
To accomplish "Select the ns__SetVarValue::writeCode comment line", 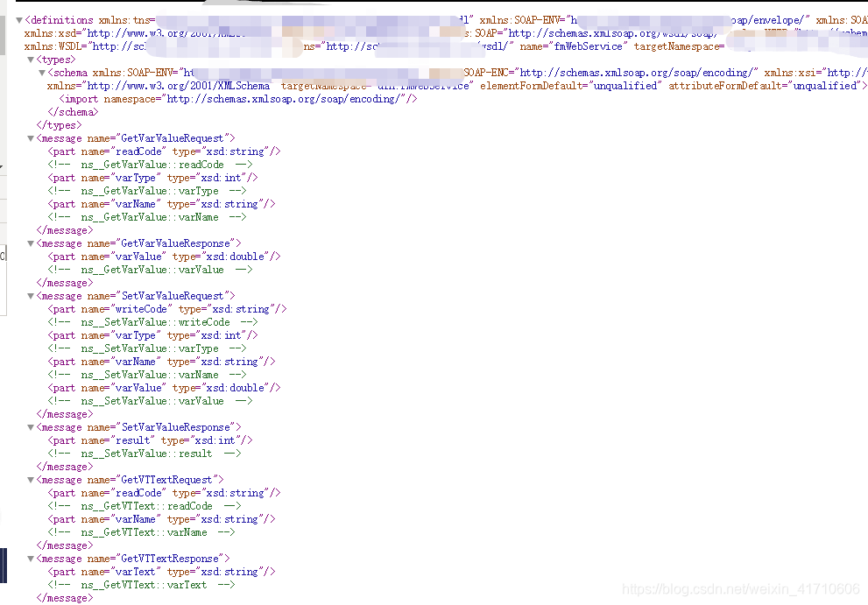I will tap(152, 323).
